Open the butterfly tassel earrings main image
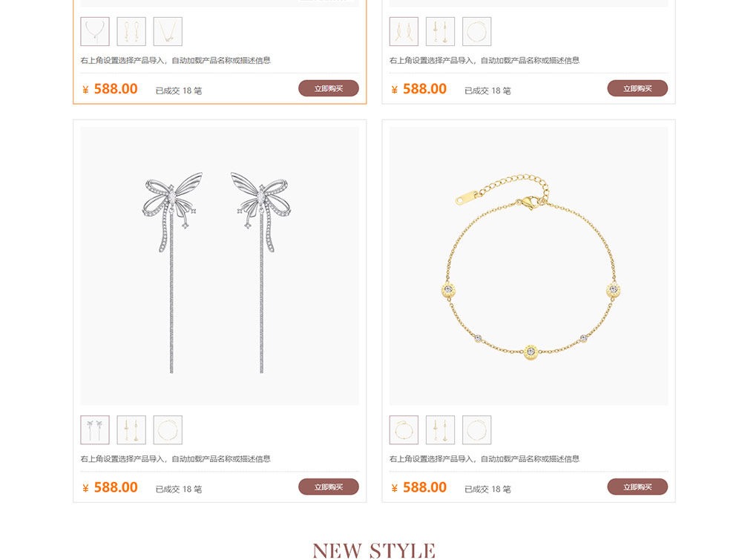 pyautogui.click(x=220, y=266)
